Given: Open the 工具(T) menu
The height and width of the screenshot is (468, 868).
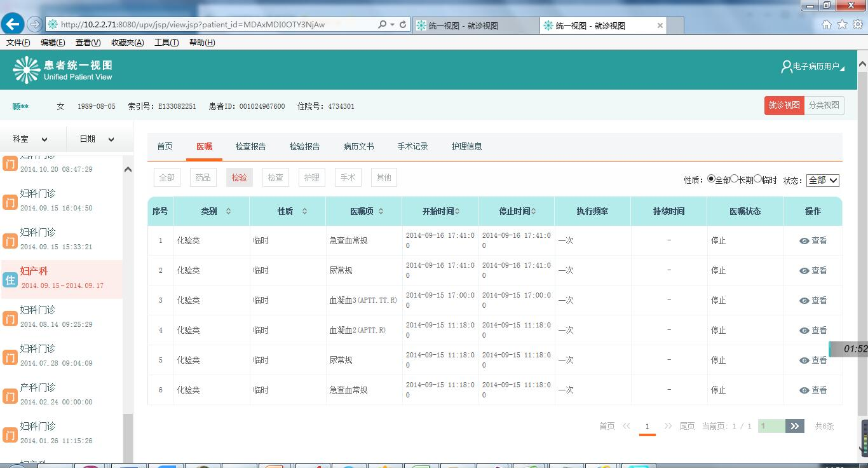Looking at the screenshot, I should 166,43.
